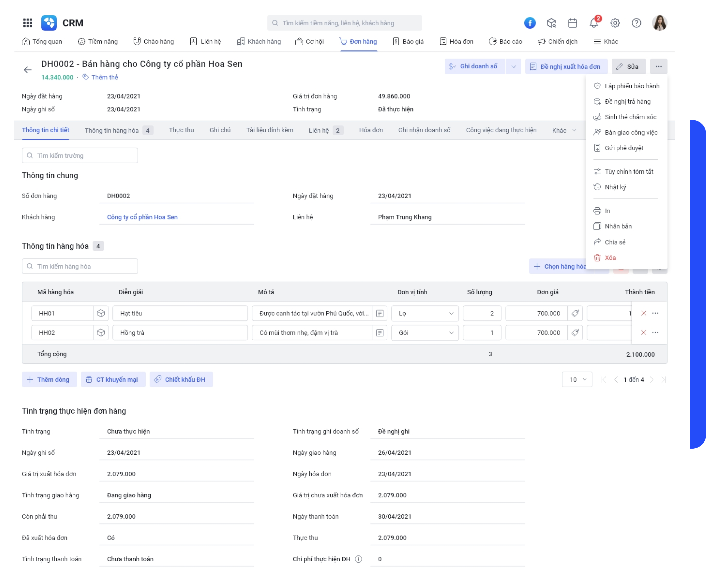Open the page size dropdown showing 10
Image resolution: width=706 pixels, height=588 pixels.
tap(577, 379)
